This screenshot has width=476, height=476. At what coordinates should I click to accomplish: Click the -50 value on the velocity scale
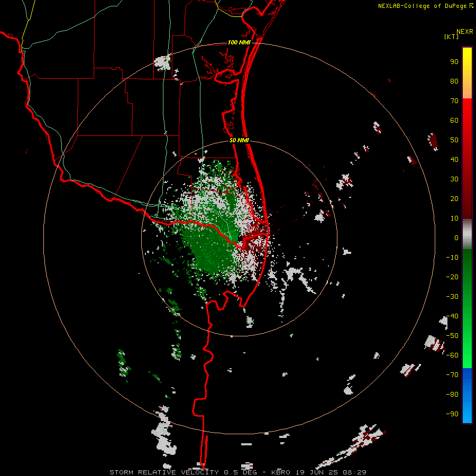pyautogui.click(x=452, y=336)
